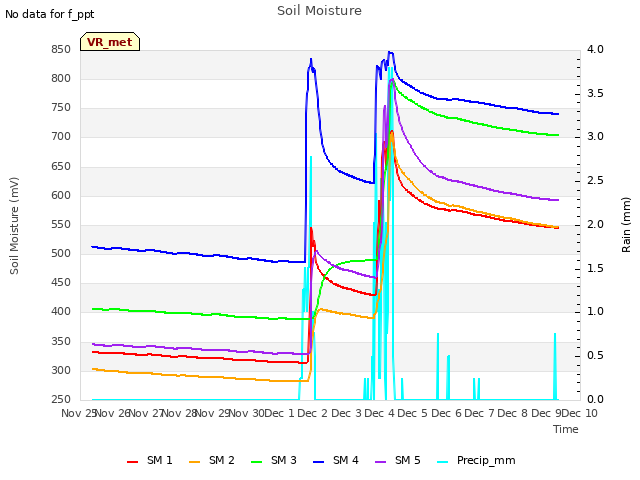Image resolution: width=640 pixels, height=480 pixels.
Task: Click the cyan Precip_mm legend swatch
Action: 442,462
